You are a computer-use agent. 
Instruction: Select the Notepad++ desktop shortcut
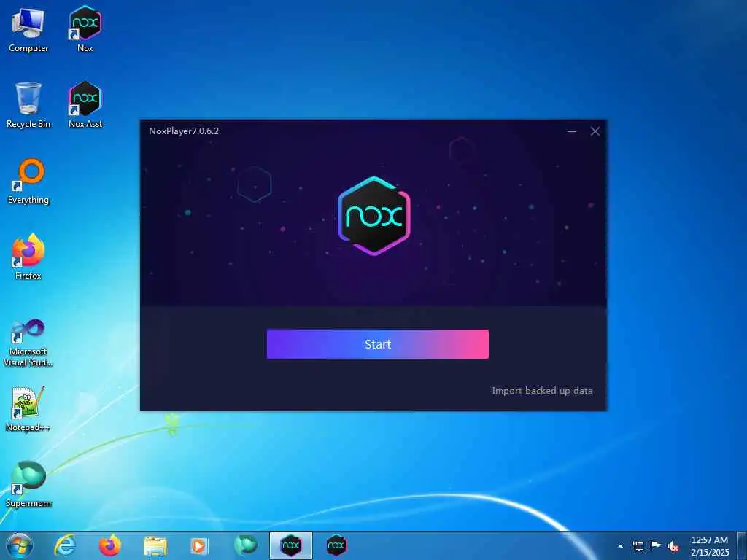[28, 409]
